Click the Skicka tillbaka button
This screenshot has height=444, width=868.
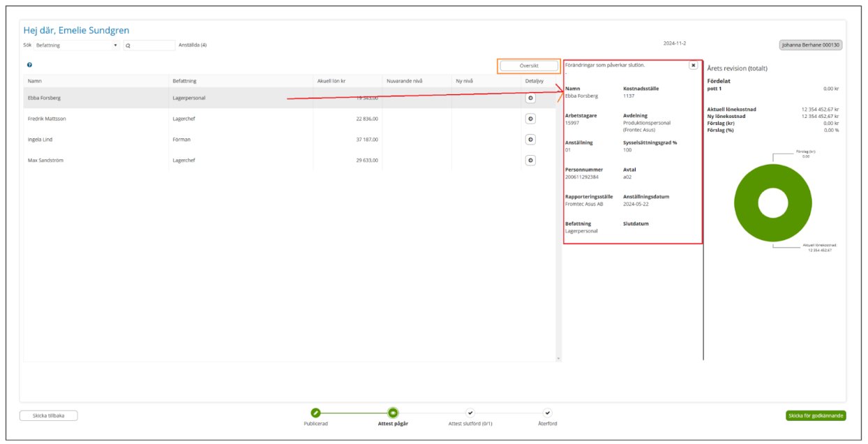pyautogui.click(x=48, y=415)
